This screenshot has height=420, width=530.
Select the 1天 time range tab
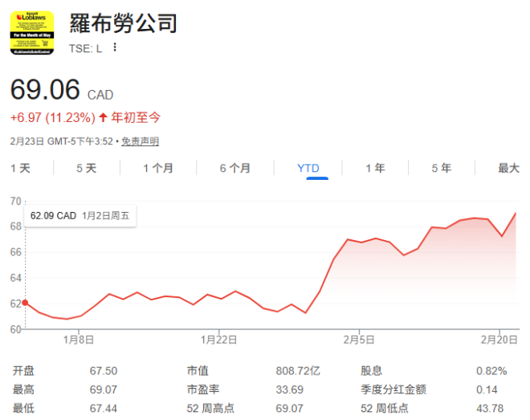point(21,168)
